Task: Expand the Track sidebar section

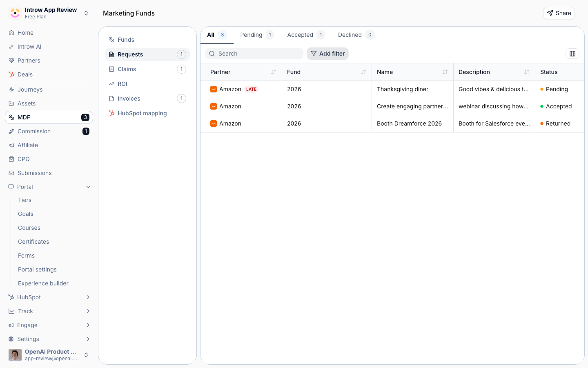Action: pos(88,311)
